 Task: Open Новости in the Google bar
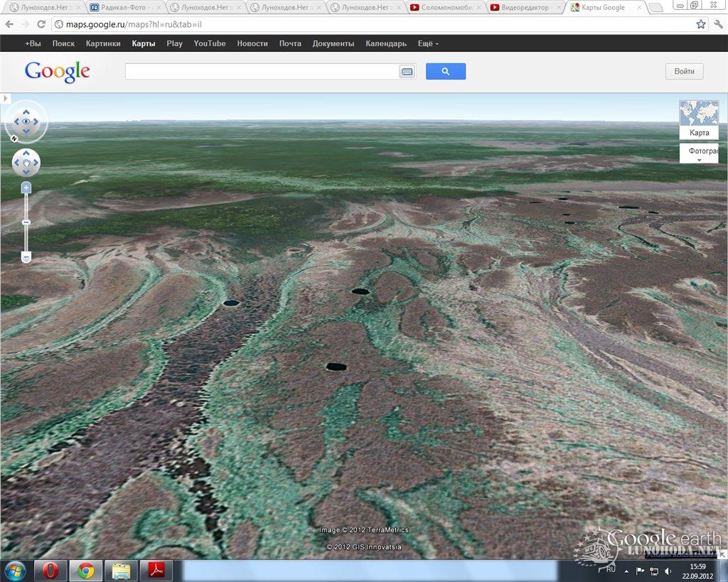click(252, 43)
